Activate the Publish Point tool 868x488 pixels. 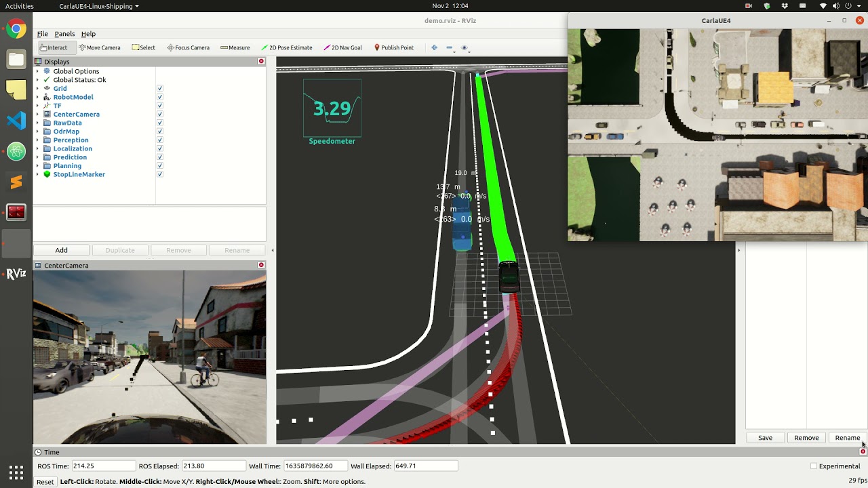394,47
